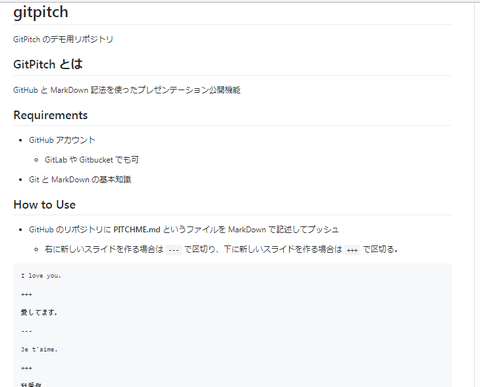Click the GitLab や Gitbucket でも可 sub-bullet

(92, 160)
